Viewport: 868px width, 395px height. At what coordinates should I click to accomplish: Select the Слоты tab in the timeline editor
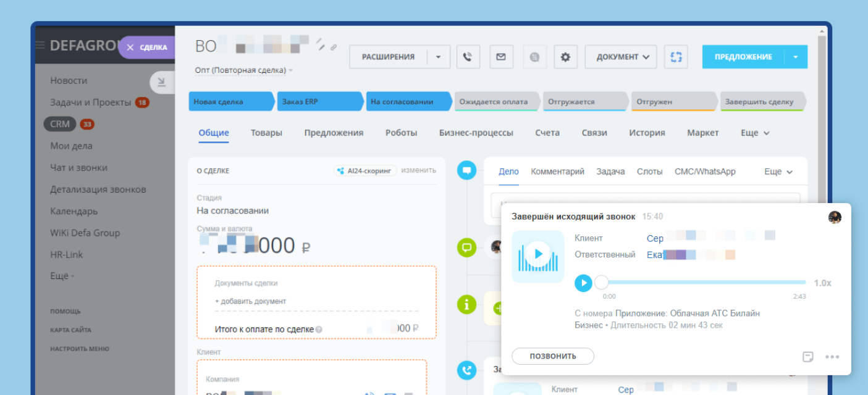650,172
